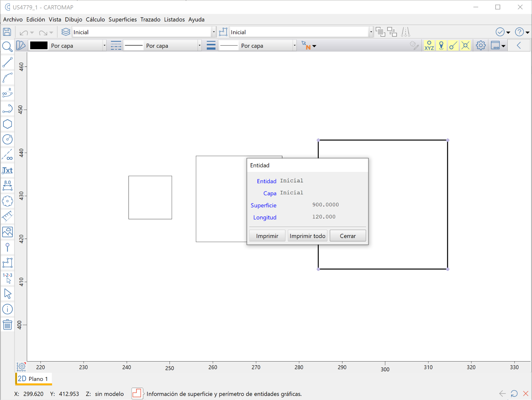Open the line weight Por capa dropdown
Image resolution: width=532 pixels, height=400 pixels.
295,46
